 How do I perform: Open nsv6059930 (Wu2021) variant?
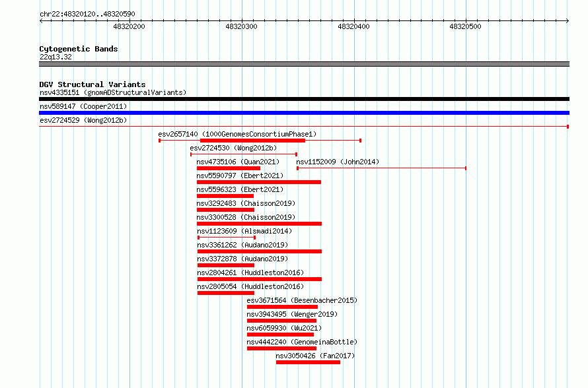284,328
